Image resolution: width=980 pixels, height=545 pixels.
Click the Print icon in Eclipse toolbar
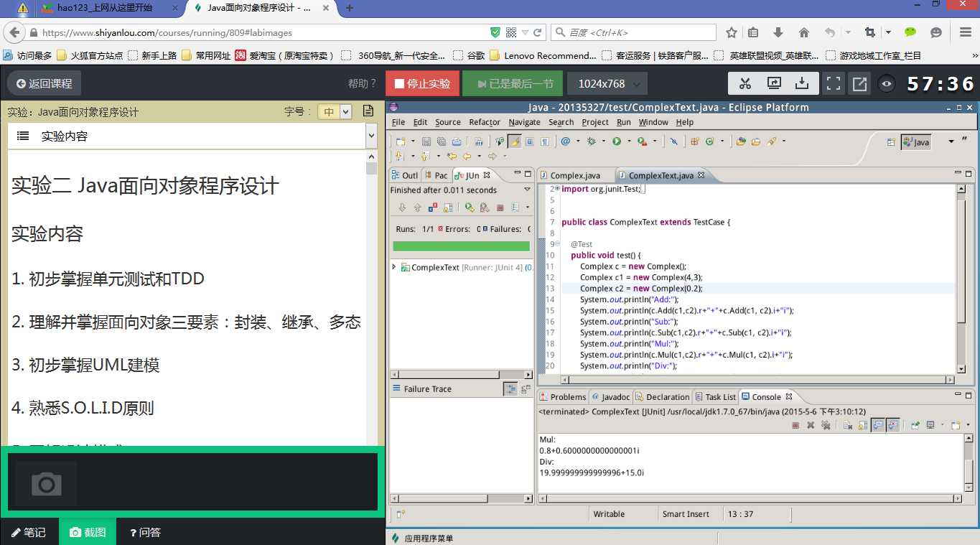pos(457,141)
